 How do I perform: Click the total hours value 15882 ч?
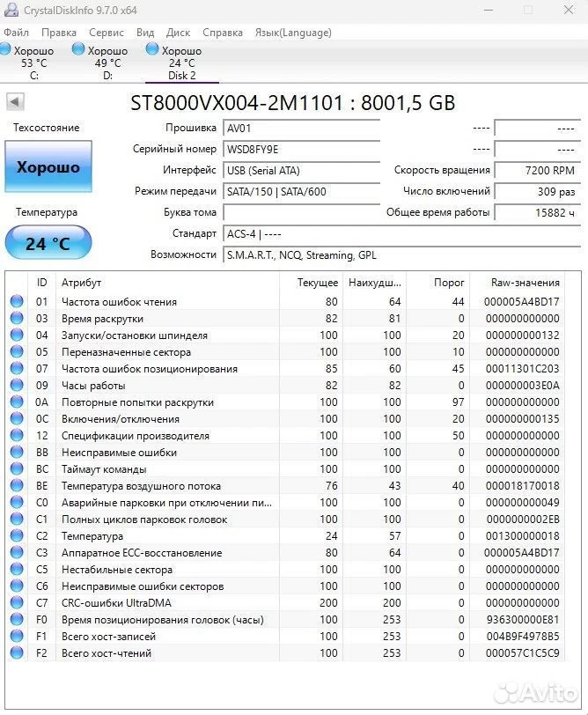538,212
